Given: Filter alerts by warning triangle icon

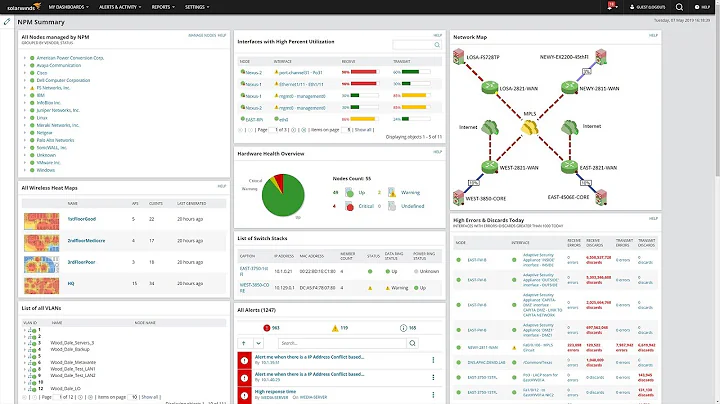Looking at the screenshot, I should click(x=335, y=328).
